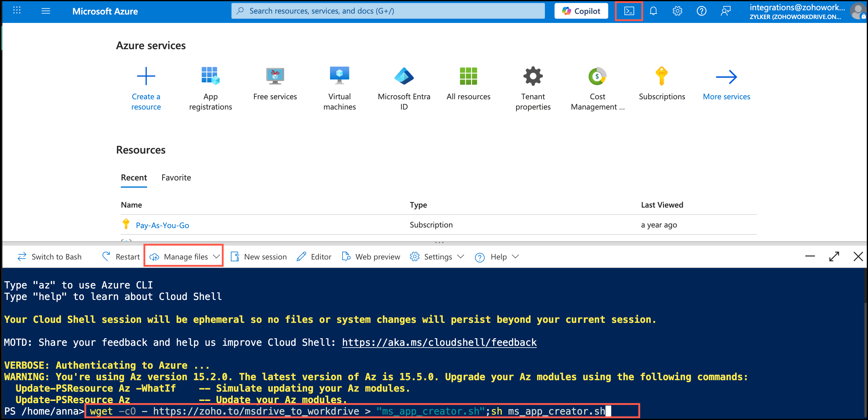Click the Tenant properties gear icon
This screenshot has height=420, width=868.
click(x=533, y=75)
